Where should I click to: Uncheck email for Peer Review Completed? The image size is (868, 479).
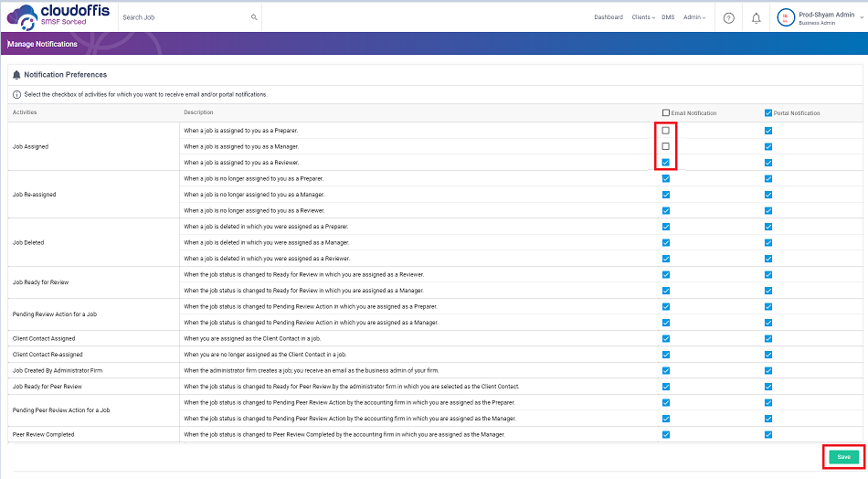coord(666,435)
